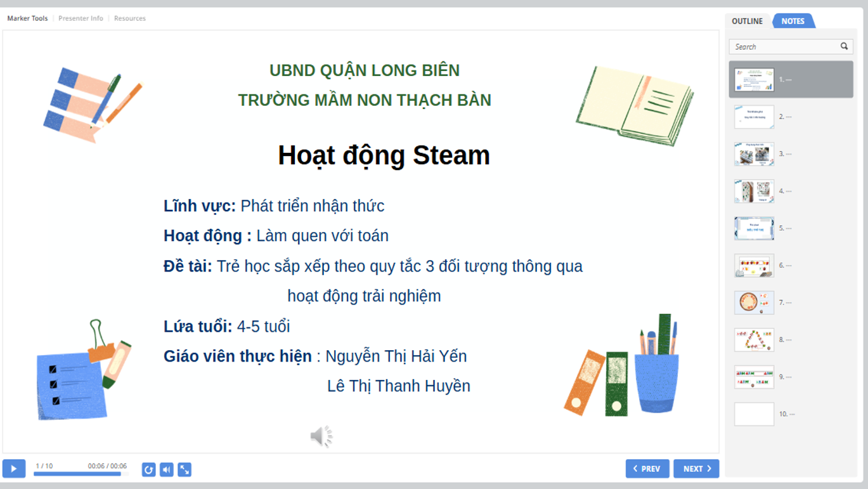Click the replay slide icon
The height and width of the screenshot is (489, 868).
click(x=148, y=469)
